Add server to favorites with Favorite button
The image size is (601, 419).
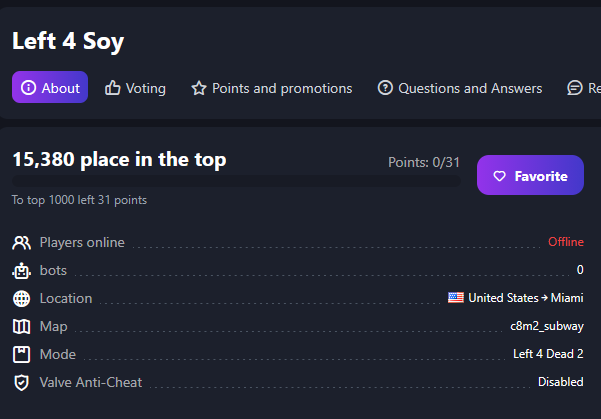[x=530, y=176]
